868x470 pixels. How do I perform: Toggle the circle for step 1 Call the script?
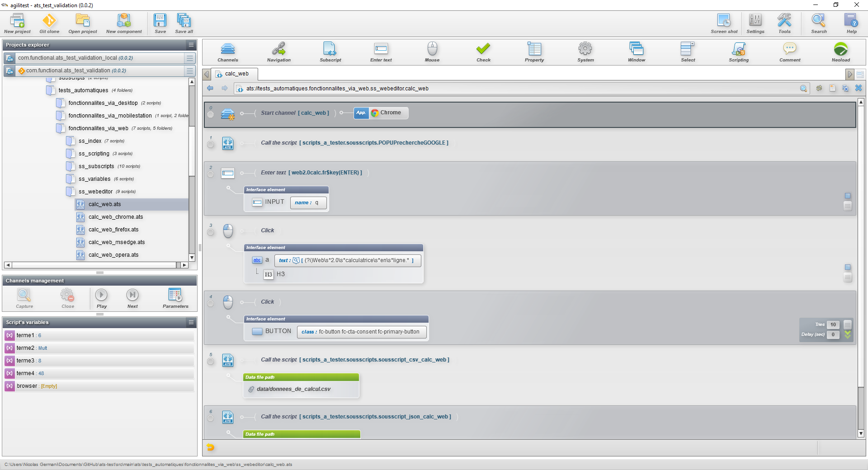pyautogui.click(x=211, y=145)
